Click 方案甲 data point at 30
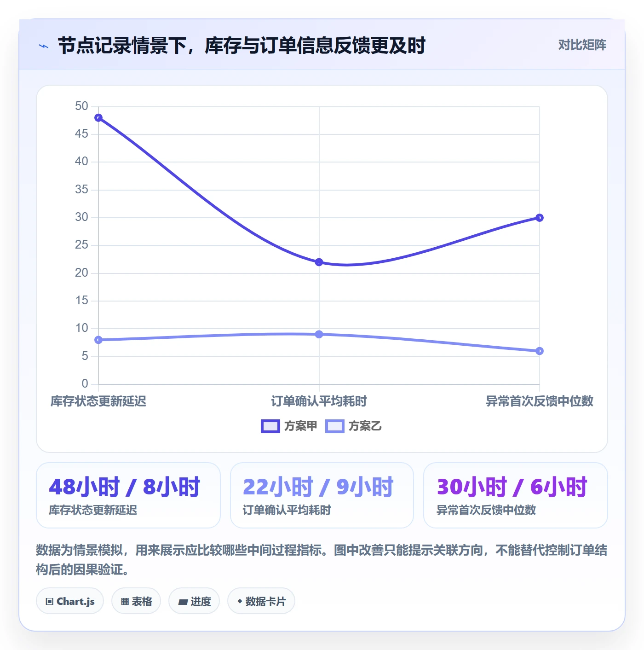 [x=540, y=218]
